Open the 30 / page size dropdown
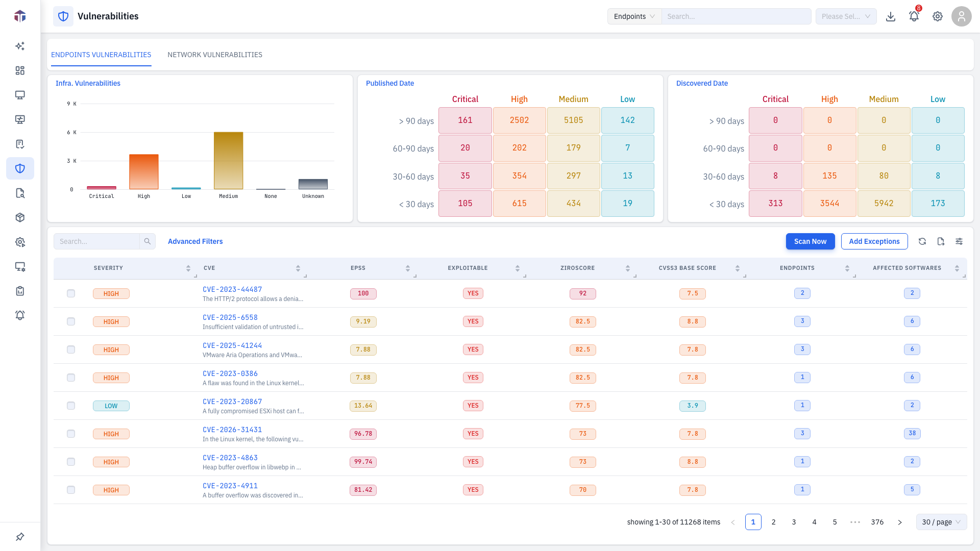The image size is (980, 551). (941, 522)
